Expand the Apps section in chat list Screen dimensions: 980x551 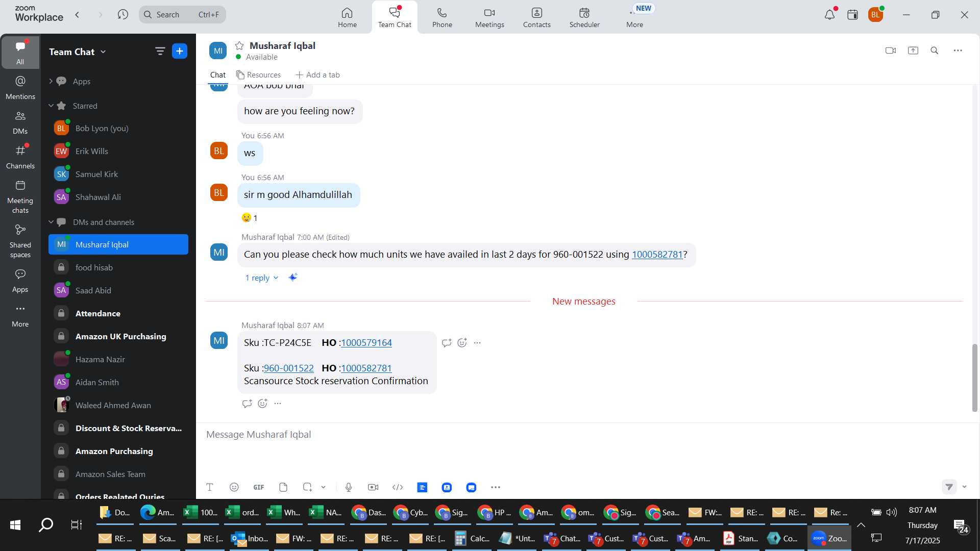pyautogui.click(x=51, y=81)
